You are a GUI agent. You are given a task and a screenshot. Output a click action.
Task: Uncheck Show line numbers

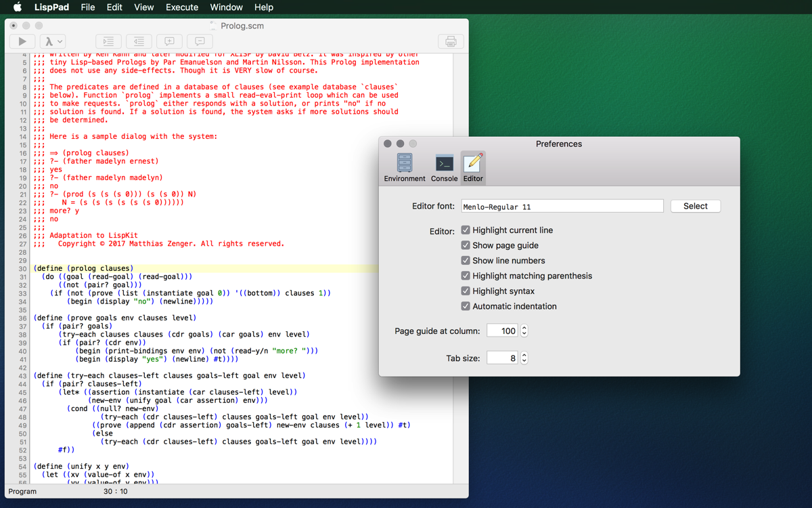click(x=466, y=261)
